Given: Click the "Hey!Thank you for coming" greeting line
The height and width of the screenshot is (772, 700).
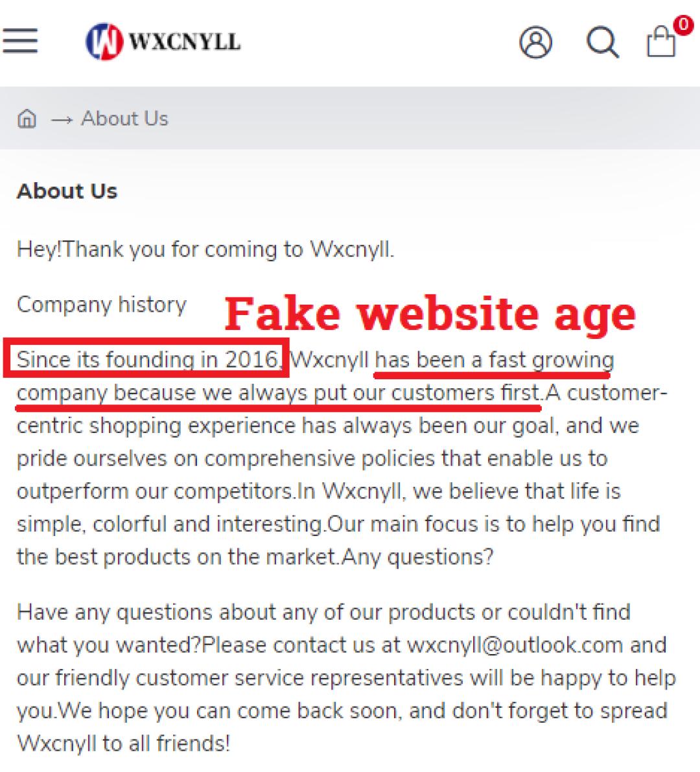Looking at the screenshot, I should coord(205,249).
